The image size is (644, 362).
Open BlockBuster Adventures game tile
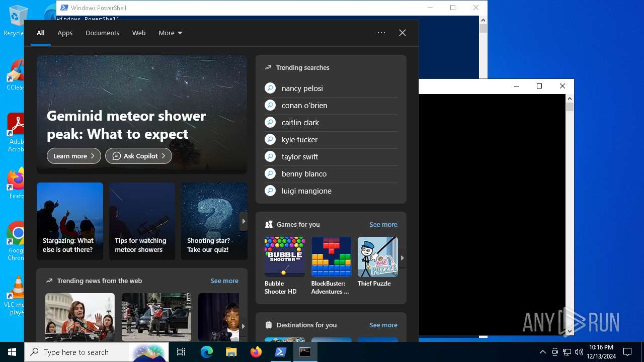(x=331, y=265)
